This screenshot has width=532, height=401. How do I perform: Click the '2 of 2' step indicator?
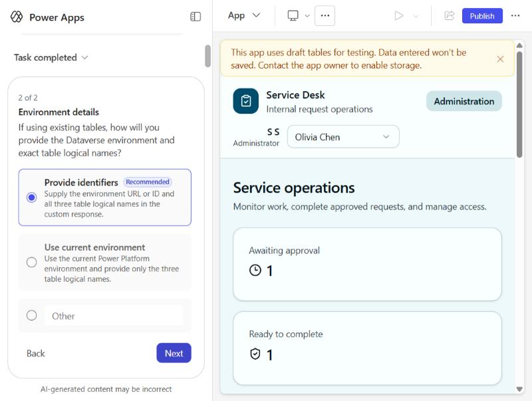tap(28, 98)
